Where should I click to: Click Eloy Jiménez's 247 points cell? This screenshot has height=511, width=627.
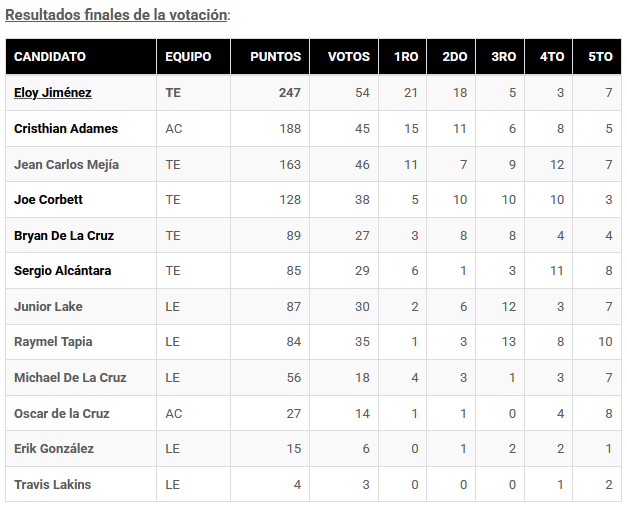click(x=289, y=93)
